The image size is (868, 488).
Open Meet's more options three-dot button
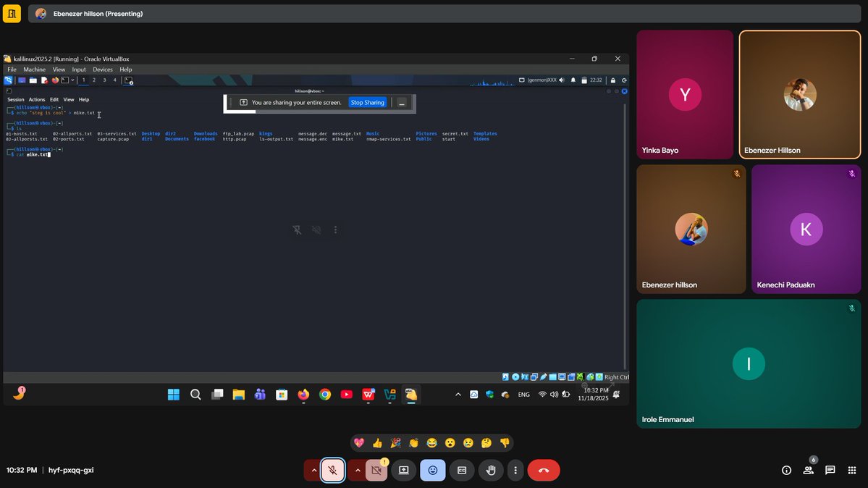coord(515,470)
